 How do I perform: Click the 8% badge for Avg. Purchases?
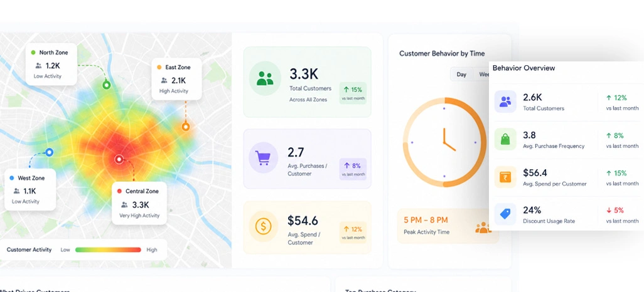(x=353, y=169)
